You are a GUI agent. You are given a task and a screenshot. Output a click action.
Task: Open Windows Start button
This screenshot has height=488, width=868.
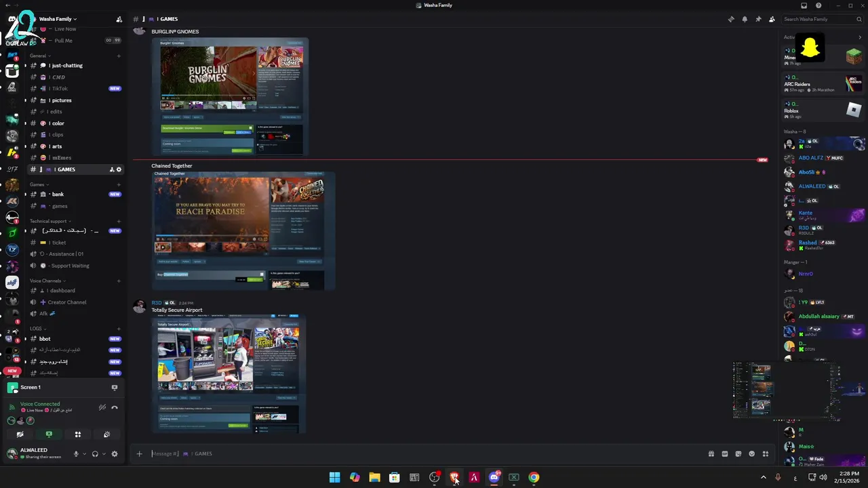pos(334,477)
